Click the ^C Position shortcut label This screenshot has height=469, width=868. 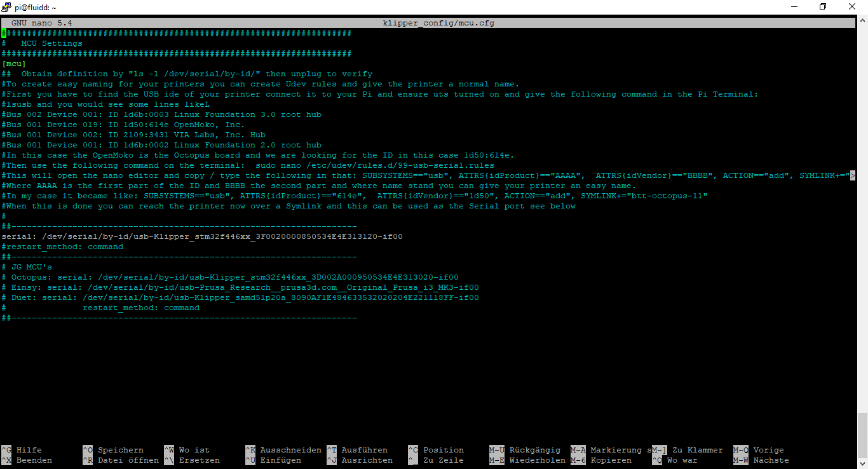coord(436,450)
